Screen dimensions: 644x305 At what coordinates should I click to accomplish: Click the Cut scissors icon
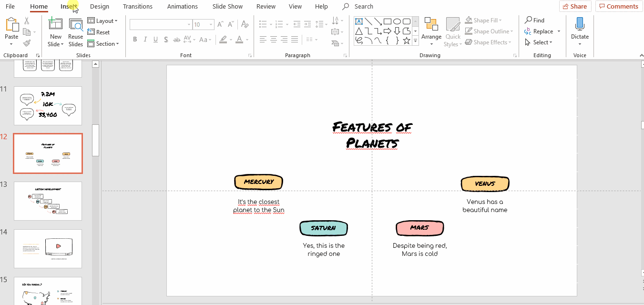27,20
